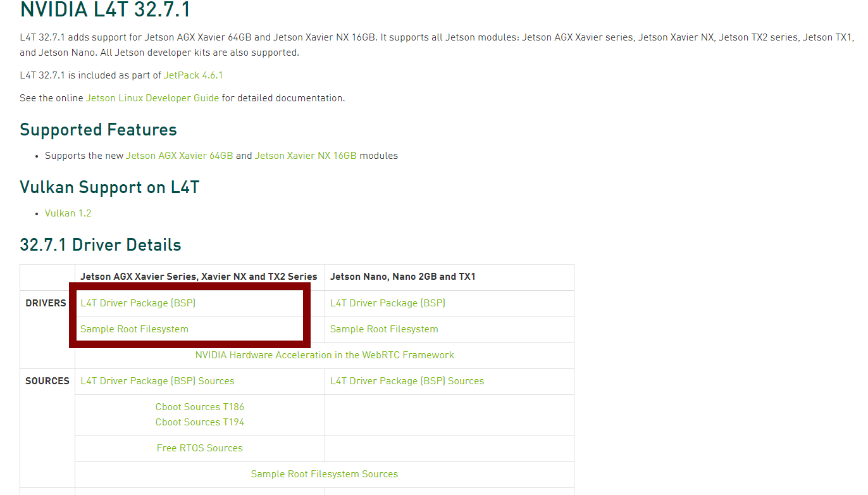The height and width of the screenshot is (495, 868).
Task: Open the Vulkan 1.2 link
Action: pyautogui.click(x=68, y=213)
